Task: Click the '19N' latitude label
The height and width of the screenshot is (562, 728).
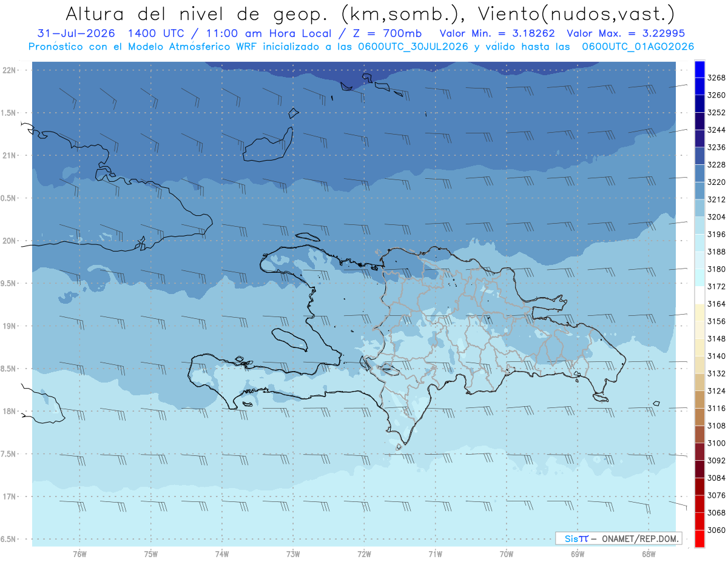Action: [8, 326]
